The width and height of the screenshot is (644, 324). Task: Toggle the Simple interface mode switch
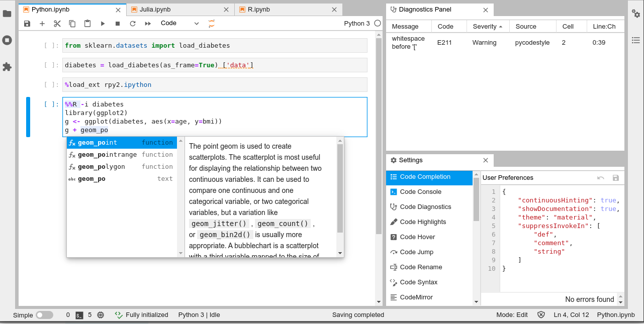click(44, 315)
